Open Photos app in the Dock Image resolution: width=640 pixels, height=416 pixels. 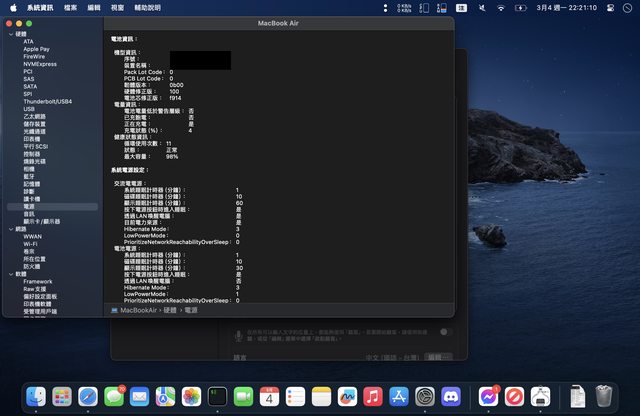click(x=191, y=396)
